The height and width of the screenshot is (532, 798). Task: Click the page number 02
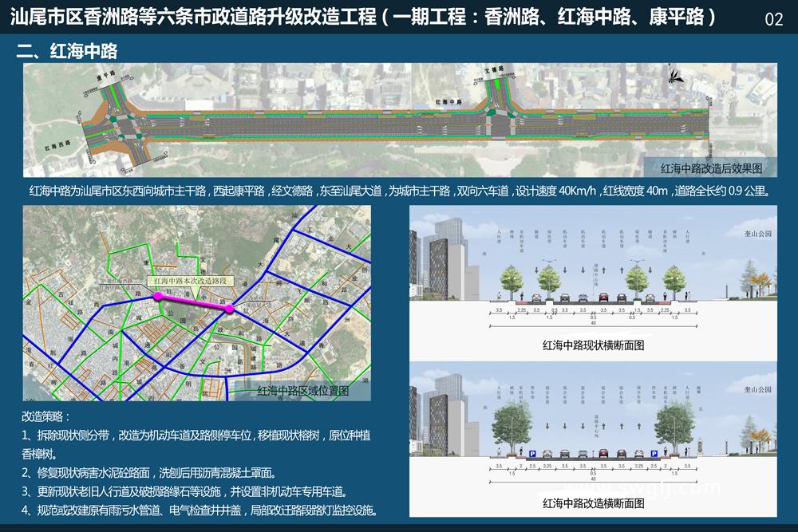point(773,19)
